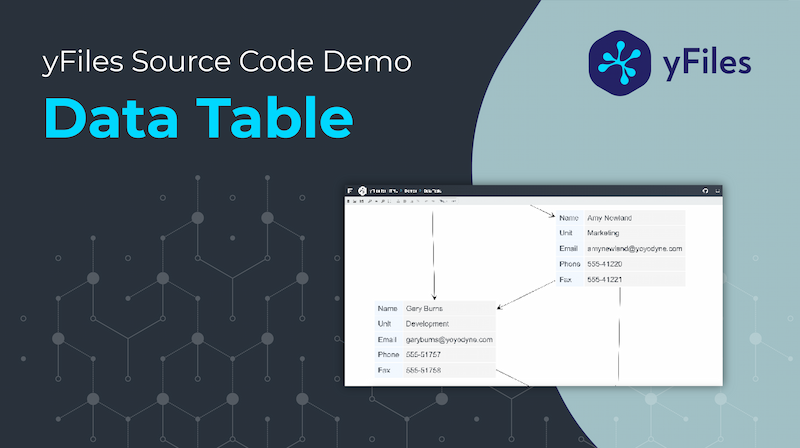Select the phone number 555-41220

[604, 264]
